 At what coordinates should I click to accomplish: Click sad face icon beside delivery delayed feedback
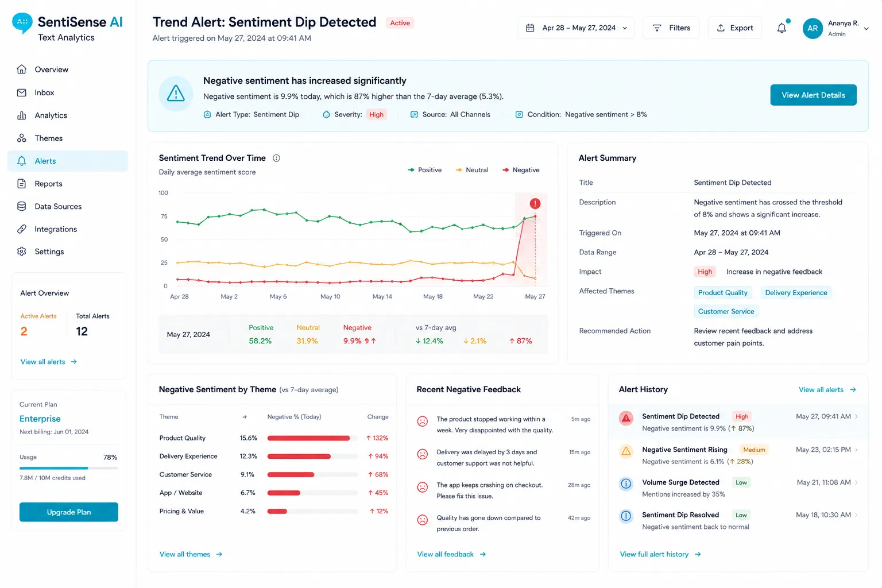tap(423, 454)
